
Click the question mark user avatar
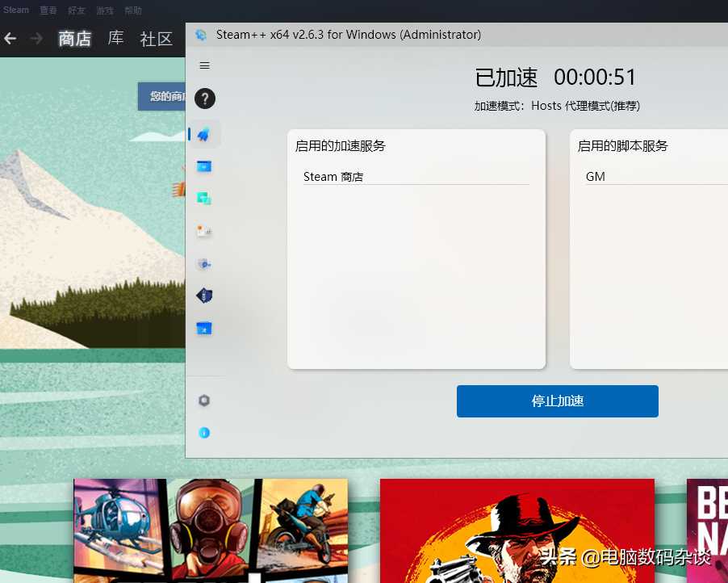click(205, 99)
